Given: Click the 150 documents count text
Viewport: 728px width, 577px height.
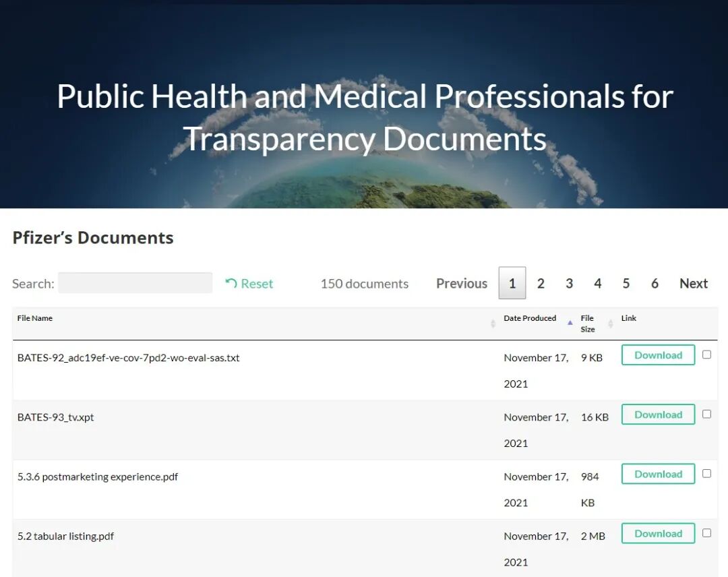Looking at the screenshot, I should point(365,284).
